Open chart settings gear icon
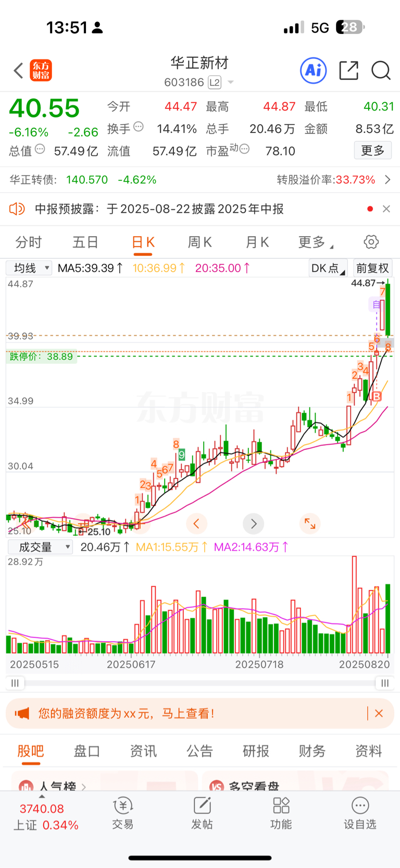The height and width of the screenshot is (868, 400). [x=371, y=242]
